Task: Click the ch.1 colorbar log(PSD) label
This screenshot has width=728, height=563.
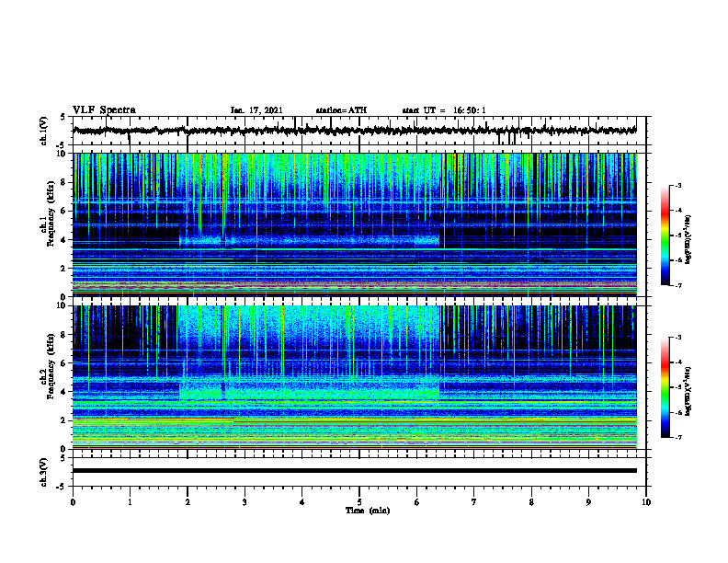Action: [688, 240]
